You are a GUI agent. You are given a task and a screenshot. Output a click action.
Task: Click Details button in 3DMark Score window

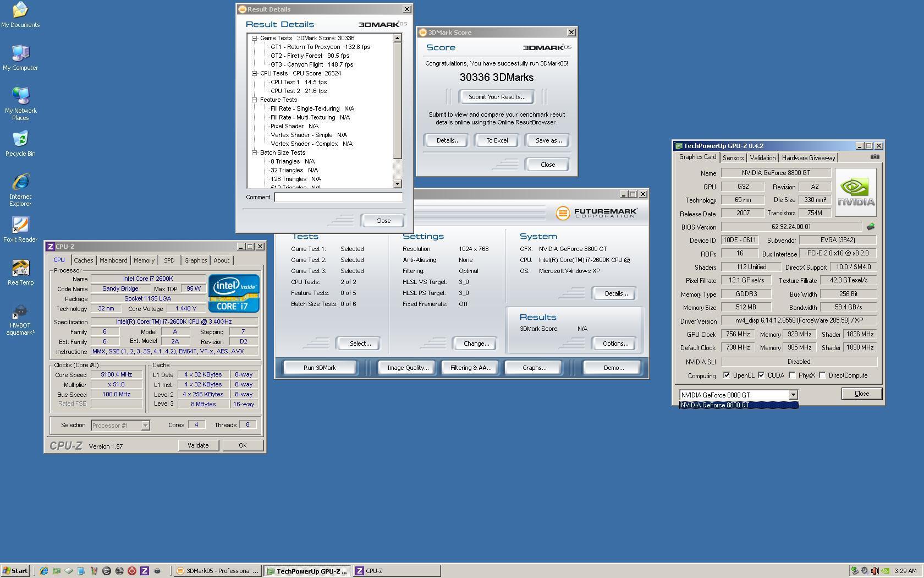click(448, 140)
